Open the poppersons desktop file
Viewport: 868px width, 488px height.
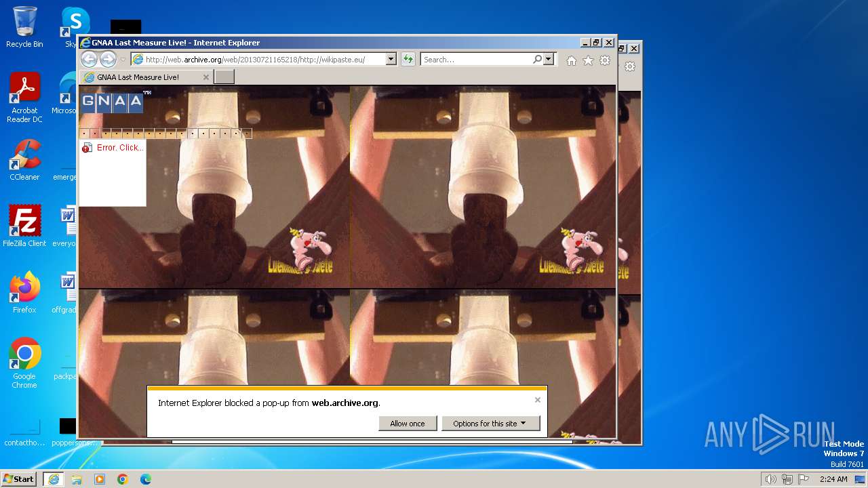point(68,434)
